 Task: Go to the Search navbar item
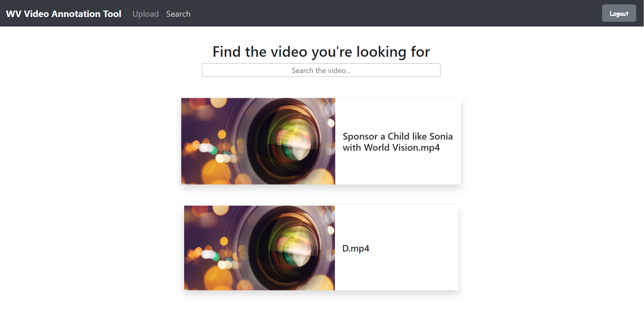[x=178, y=14]
